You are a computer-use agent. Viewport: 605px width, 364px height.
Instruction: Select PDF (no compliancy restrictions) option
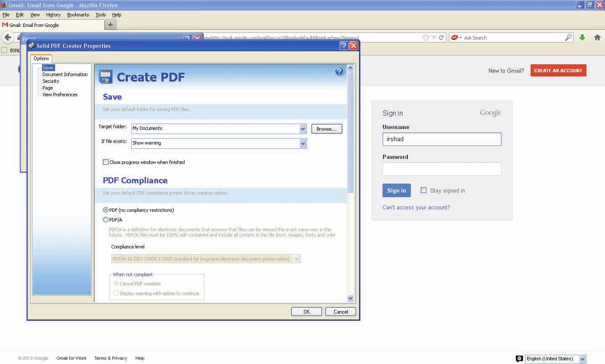pos(106,210)
